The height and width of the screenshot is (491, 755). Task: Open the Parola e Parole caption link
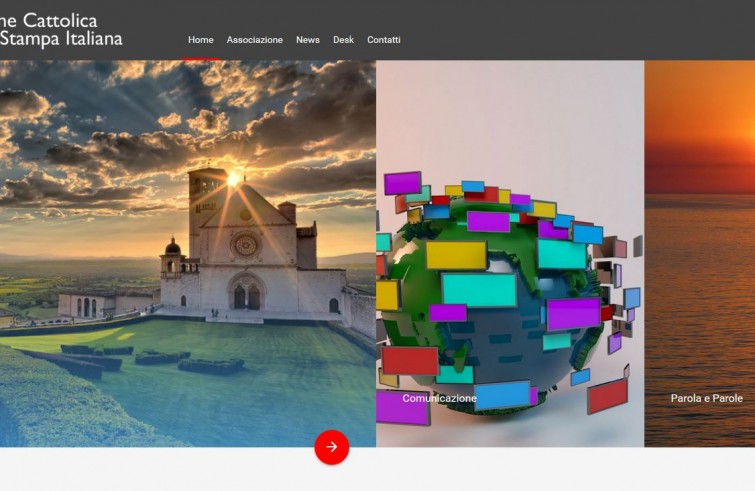[x=706, y=398]
